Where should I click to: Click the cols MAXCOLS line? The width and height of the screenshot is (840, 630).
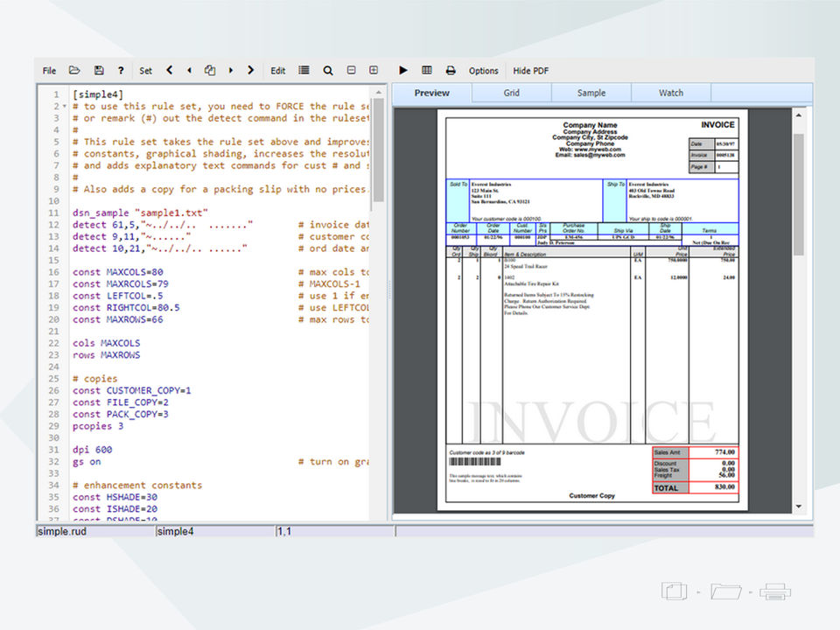107,343
